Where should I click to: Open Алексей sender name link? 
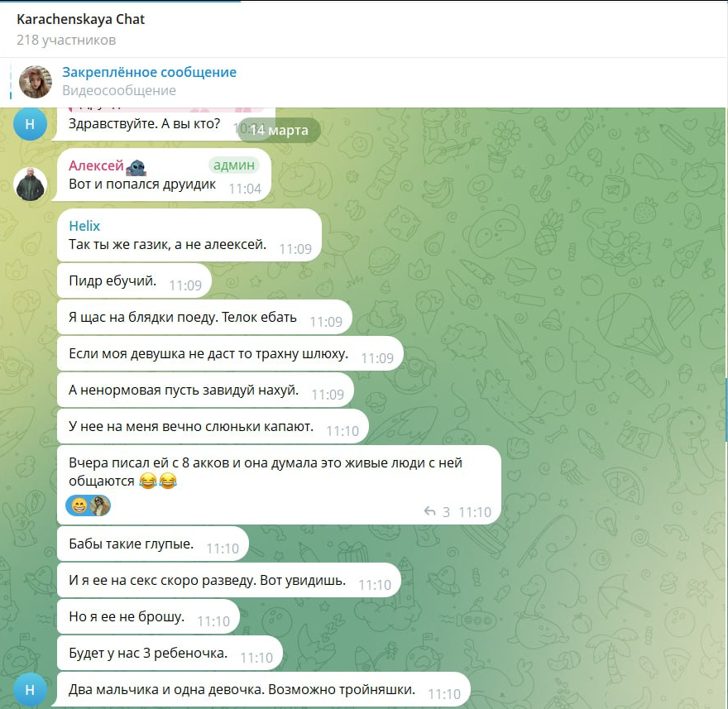[x=96, y=165]
